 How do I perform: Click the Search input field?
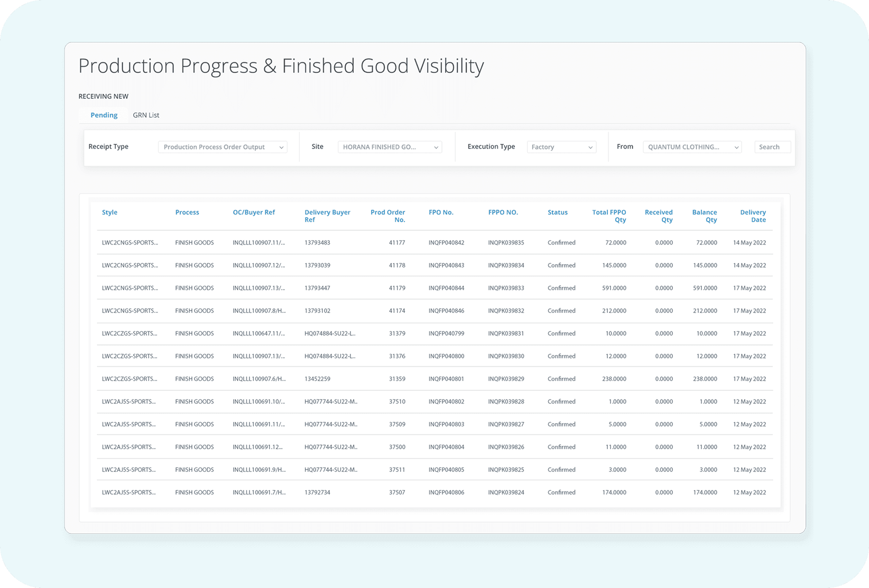(x=772, y=147)
